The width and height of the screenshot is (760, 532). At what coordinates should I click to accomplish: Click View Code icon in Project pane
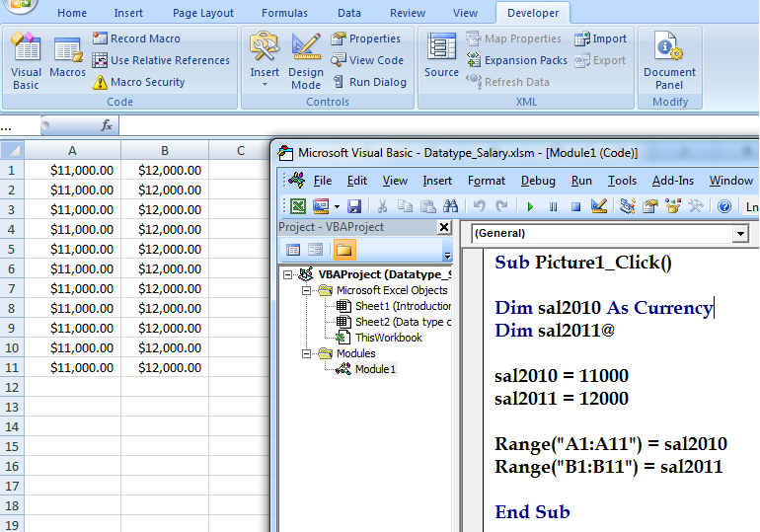coord(293,250)
